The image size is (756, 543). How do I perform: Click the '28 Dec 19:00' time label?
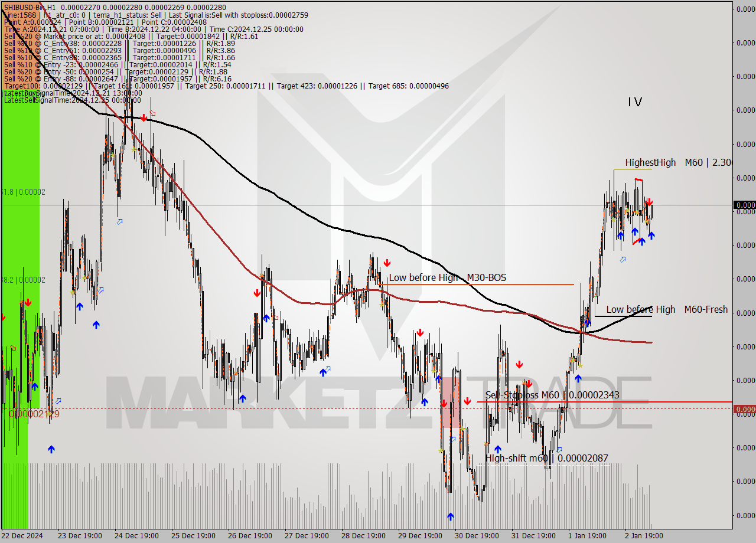click(363, 536)
